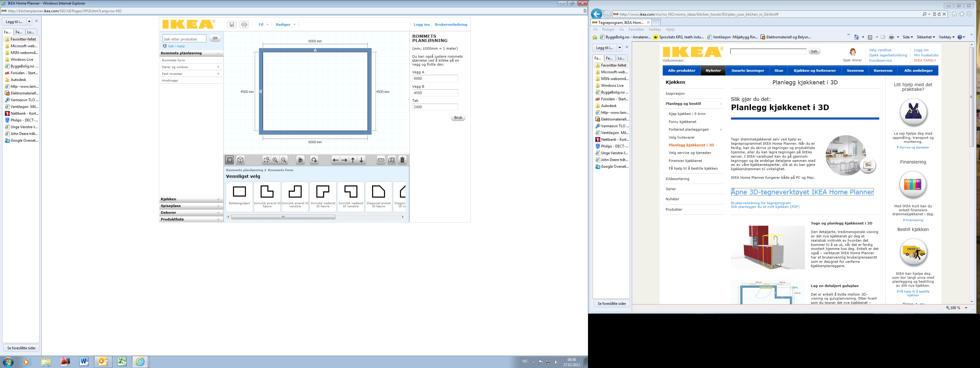Open Outlook from the Windows taskbar
980x368 pixels.
(x=103, y=362)
